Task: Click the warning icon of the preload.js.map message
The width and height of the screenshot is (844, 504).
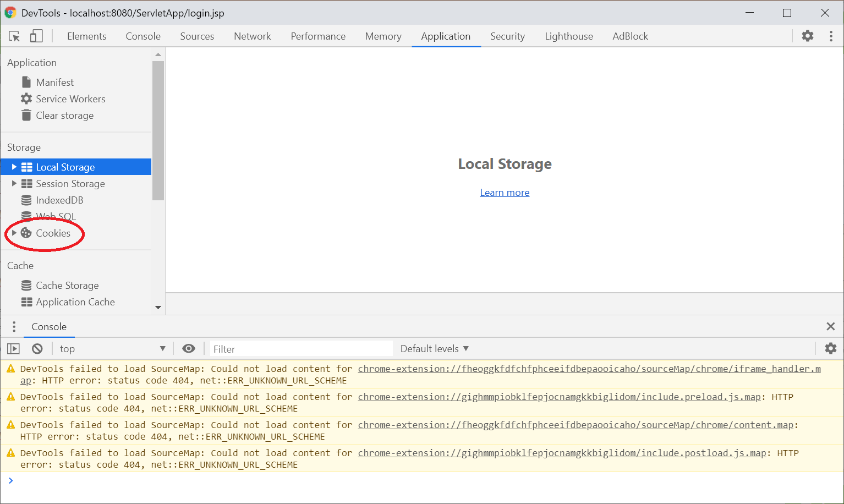Action: 10,397
